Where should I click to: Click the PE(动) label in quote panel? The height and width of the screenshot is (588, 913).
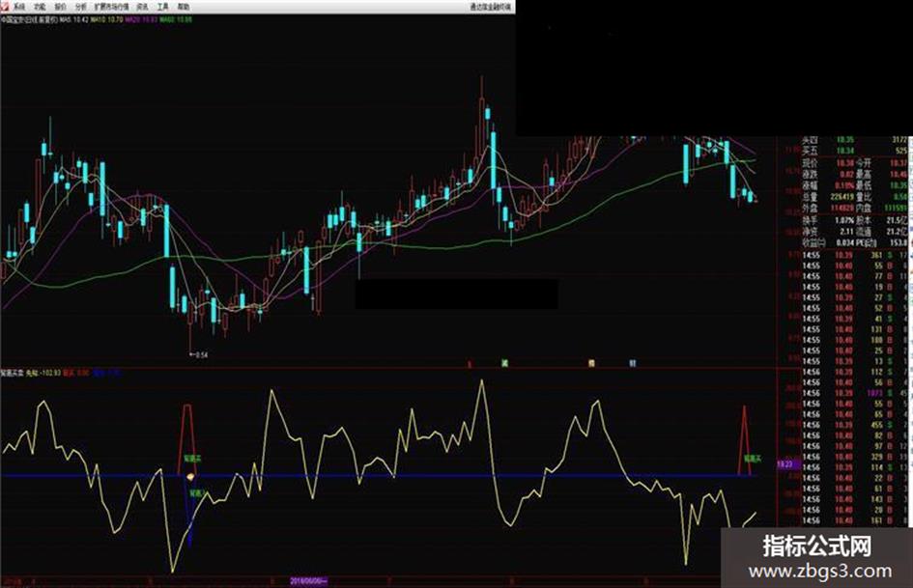tap(868, 242)
